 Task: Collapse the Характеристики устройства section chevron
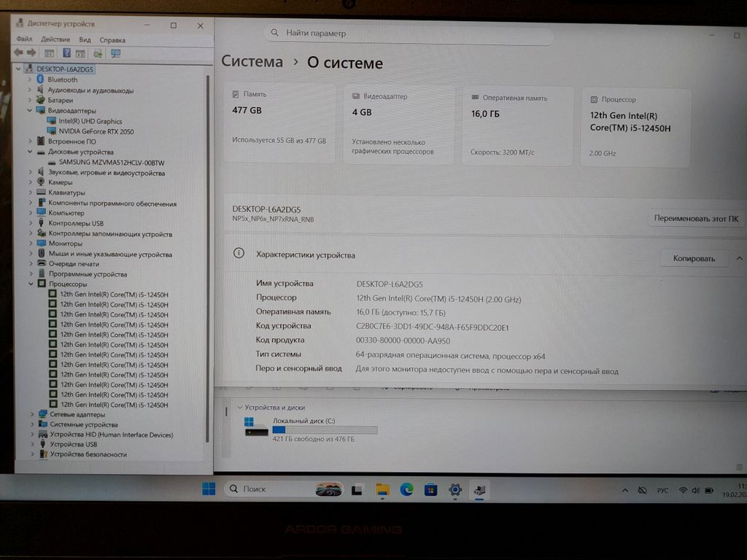739,258
